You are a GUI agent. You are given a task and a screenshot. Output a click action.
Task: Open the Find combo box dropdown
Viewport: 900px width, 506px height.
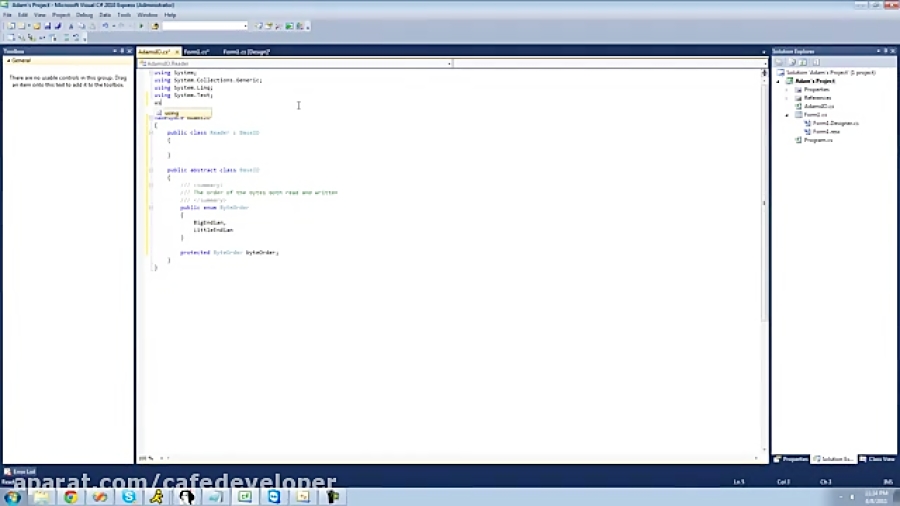pyautogui.click(x=245, y=26)
